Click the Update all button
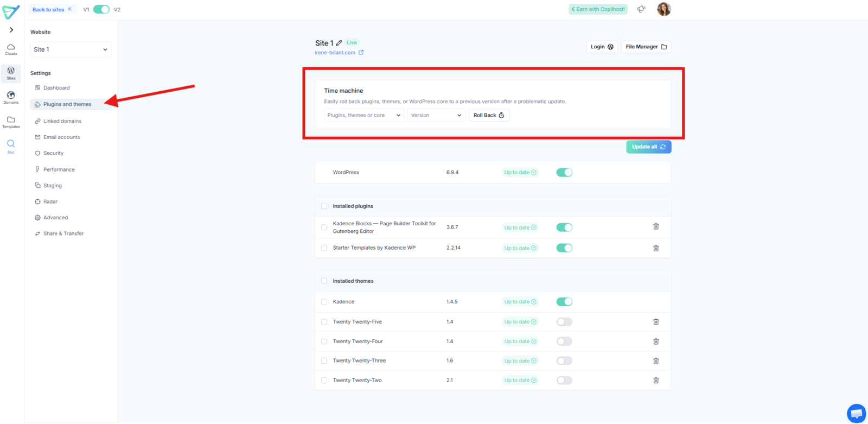 (649, 147)
